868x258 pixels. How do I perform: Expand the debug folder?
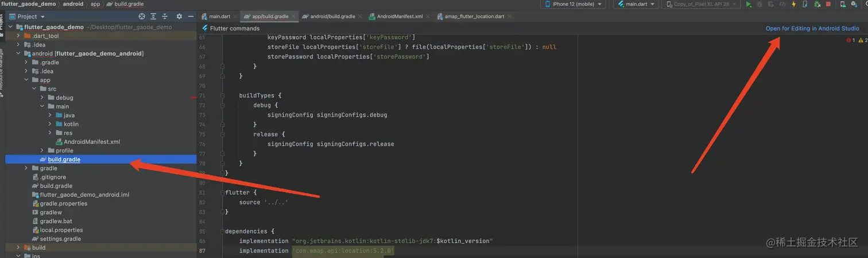click(42, 98)
